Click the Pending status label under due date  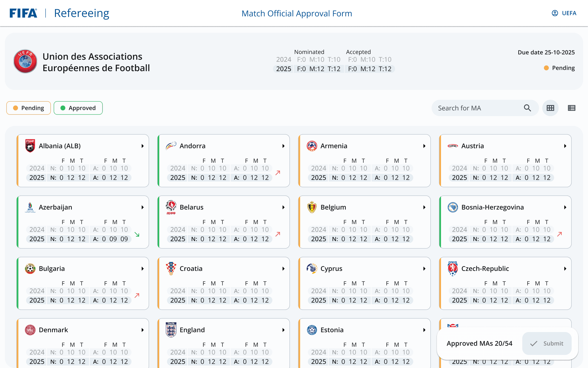coord(563,68)
